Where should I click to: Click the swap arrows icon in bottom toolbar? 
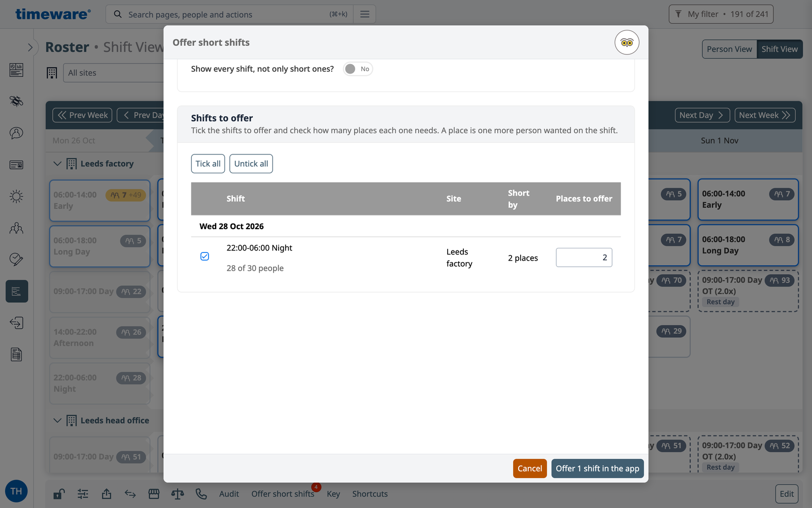[130, 494]
